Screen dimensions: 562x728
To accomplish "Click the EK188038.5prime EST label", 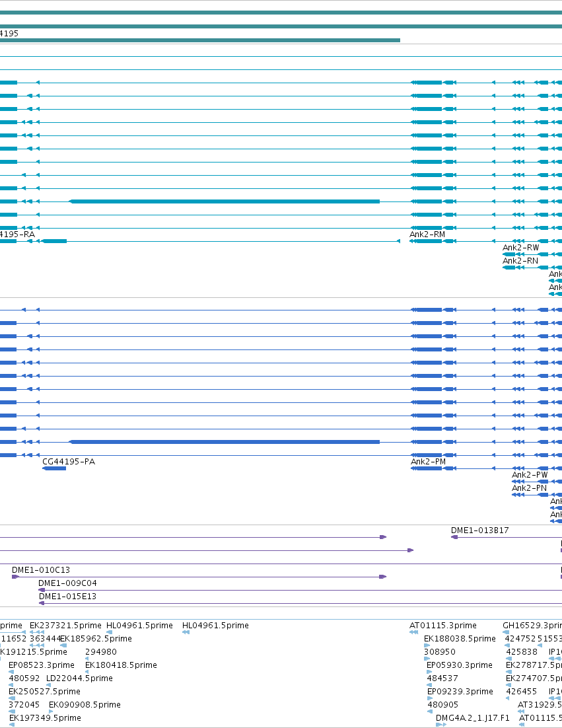I will click(460, 639).
